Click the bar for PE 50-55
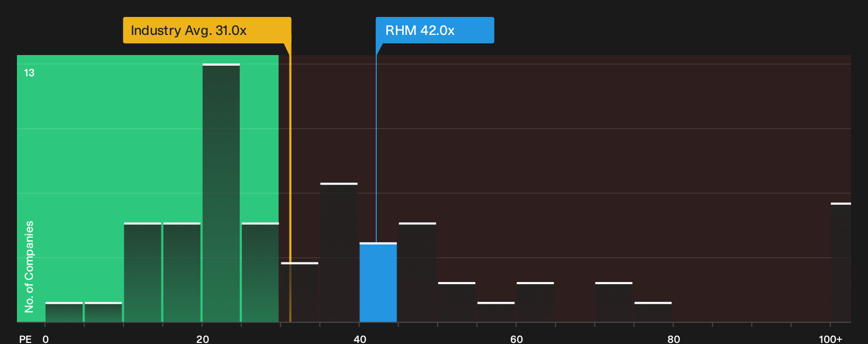 pos(457,302)
